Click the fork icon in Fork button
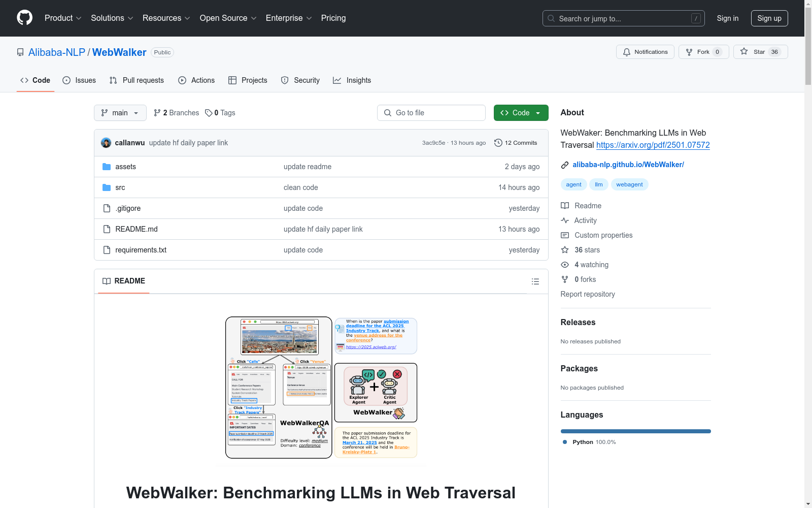 coord(689,52)
